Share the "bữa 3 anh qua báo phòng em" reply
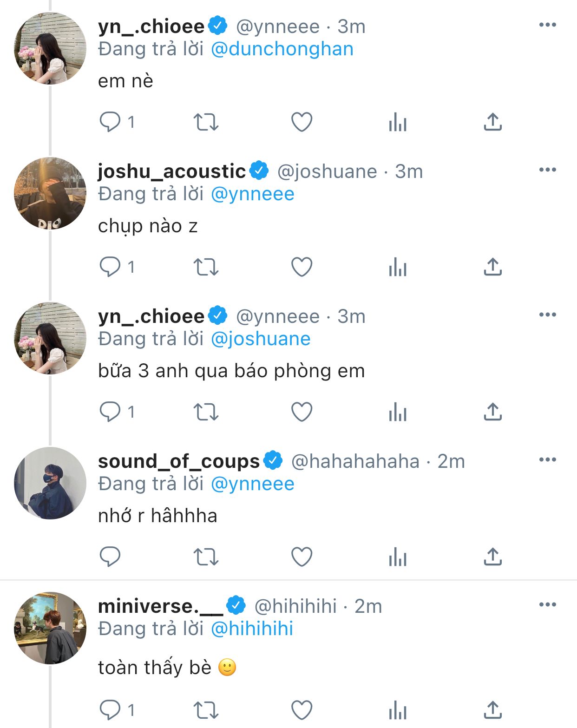The height and width of the screenshot is (728, 577). pos(493,412)
